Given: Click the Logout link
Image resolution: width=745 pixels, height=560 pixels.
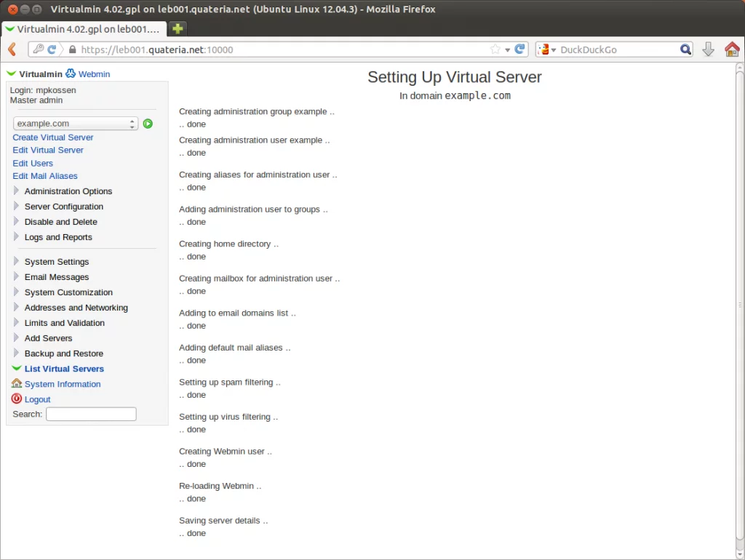Looking at the screenshot, I should tap(37, 399).
